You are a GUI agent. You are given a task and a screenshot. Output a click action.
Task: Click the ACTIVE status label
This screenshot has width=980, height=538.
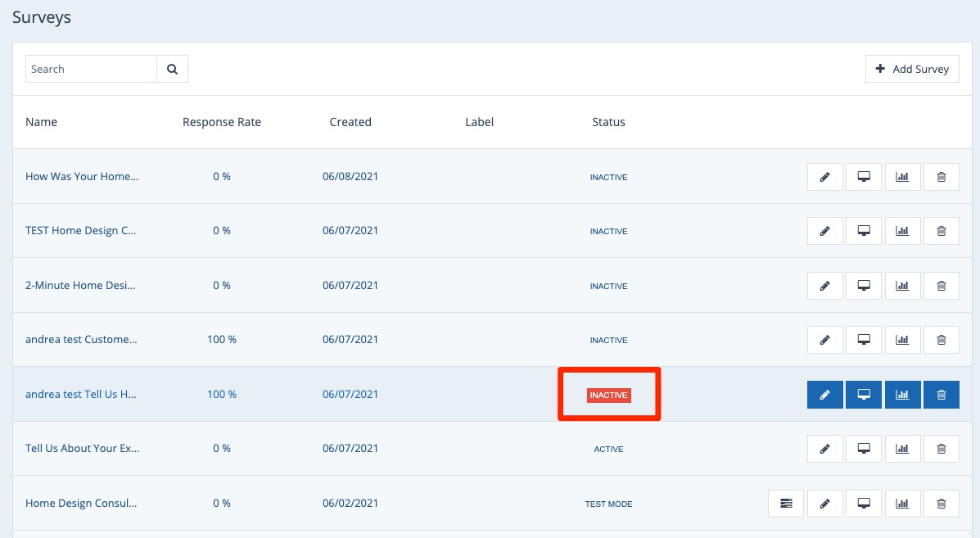(608, 450)
